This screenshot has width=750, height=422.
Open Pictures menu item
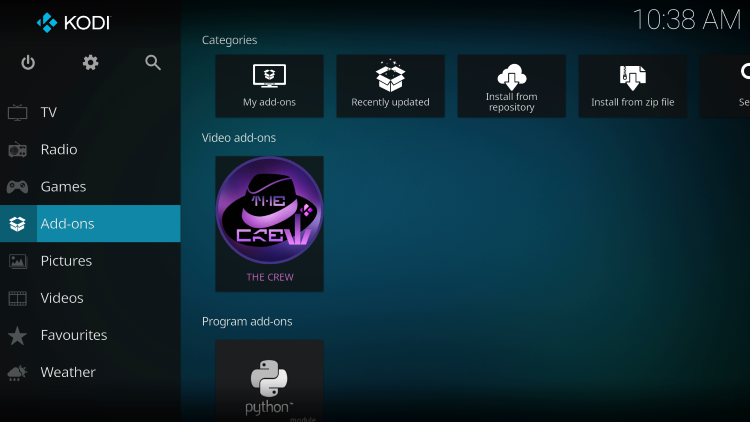[x=90, y=261]
